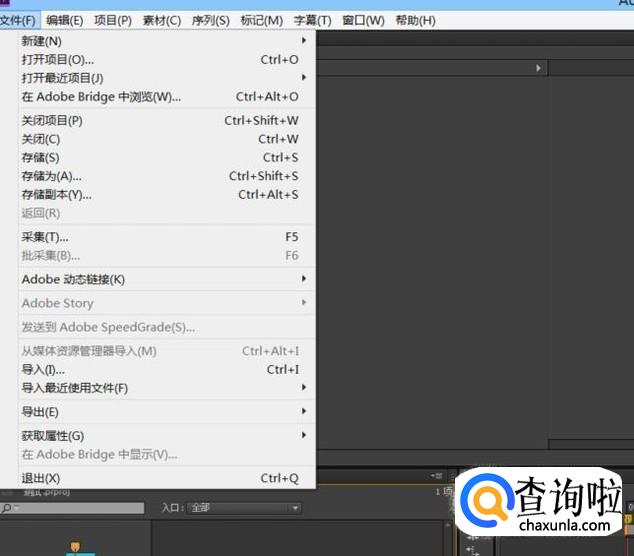
Task: Expand the 获取属性(G) submenu
Action: click(x=166, y=436)
